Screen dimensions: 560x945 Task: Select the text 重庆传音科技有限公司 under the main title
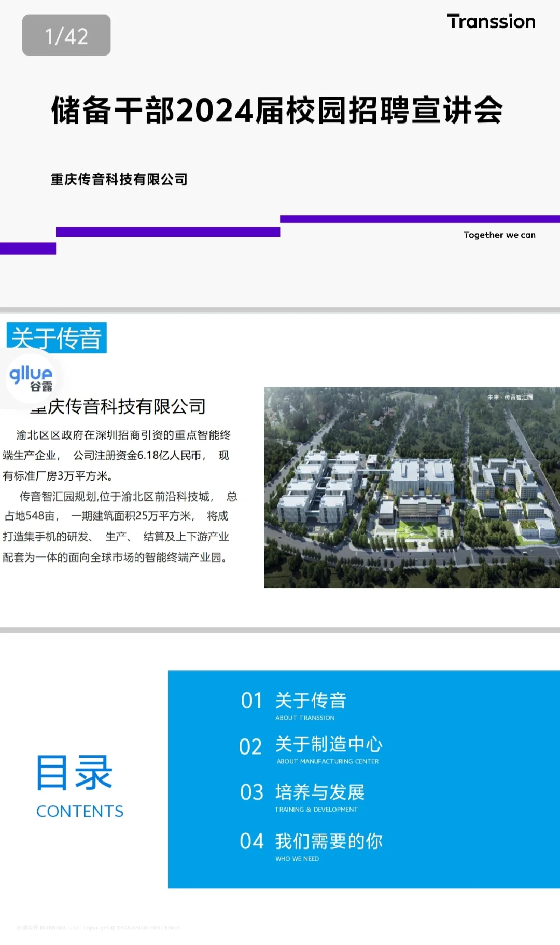point(119,180)
